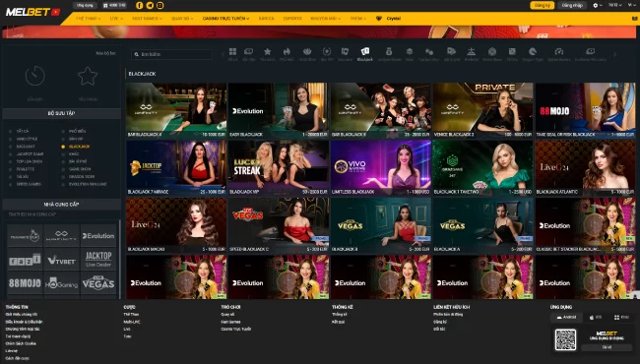The image size is (640, 364).
Task: Open the Esports menu item
Action: coord(292,19)
